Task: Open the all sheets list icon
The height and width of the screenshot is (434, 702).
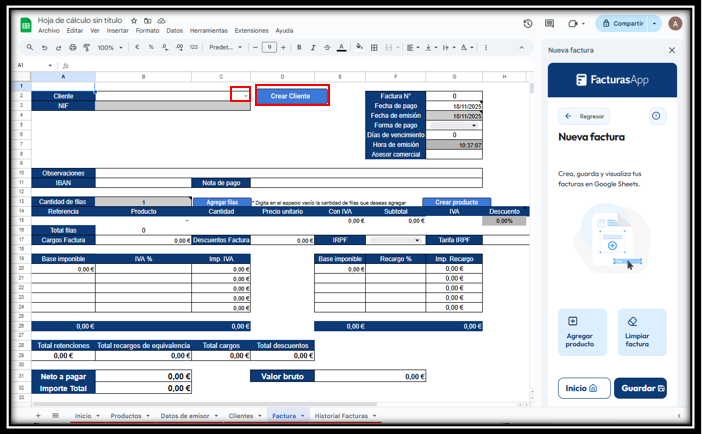Action: (55, 415)
